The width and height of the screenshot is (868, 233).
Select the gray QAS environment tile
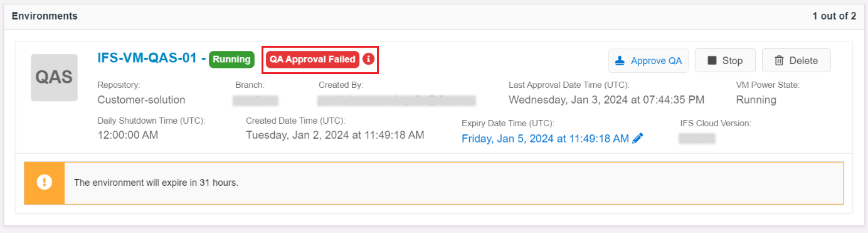click(54, 77)
